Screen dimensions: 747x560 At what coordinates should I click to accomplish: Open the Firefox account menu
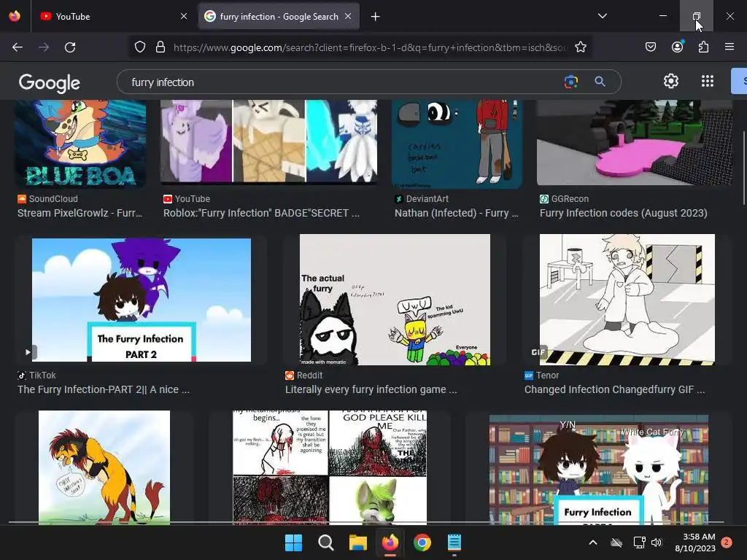point(677,47)
